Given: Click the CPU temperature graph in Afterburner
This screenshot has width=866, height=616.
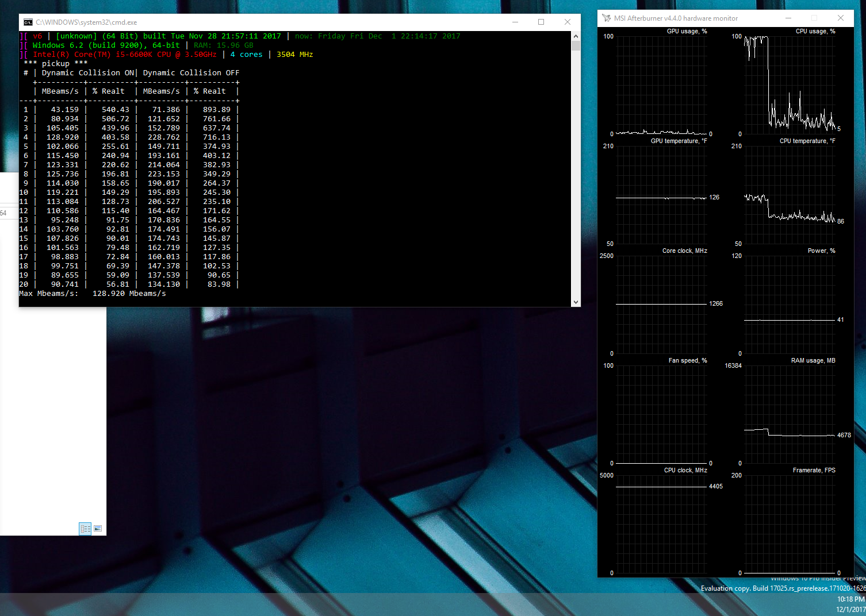Looking at the screenshot, I should [x=790, y=195].
